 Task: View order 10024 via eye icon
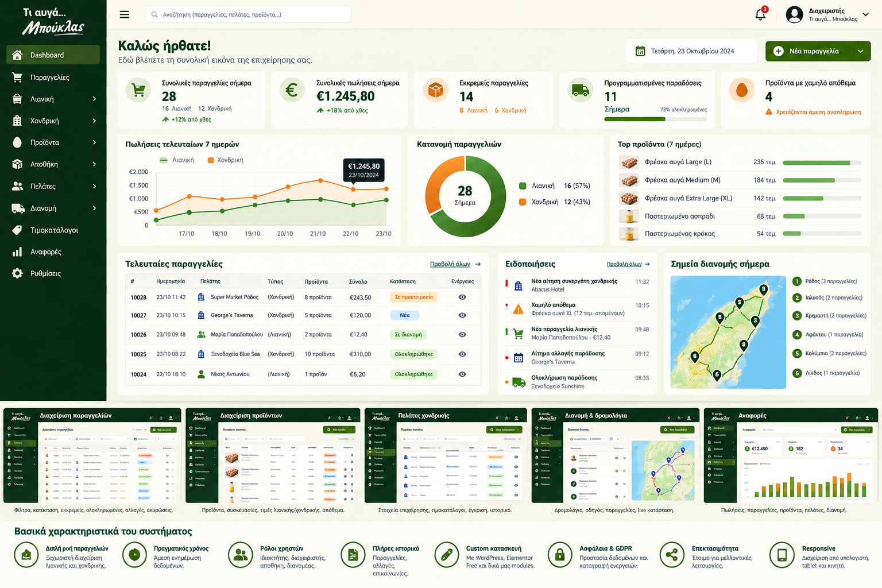[x=462, y=374]
